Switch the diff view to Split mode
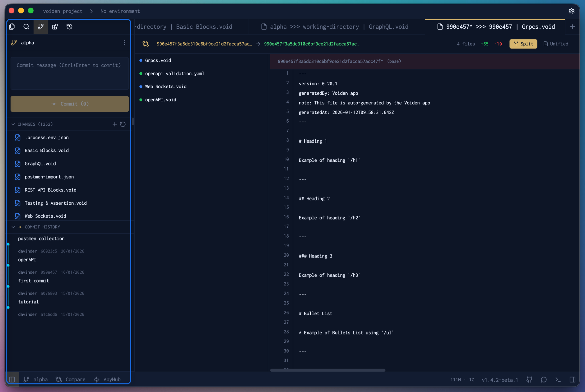The image size is (585, 392). [523, 44]
